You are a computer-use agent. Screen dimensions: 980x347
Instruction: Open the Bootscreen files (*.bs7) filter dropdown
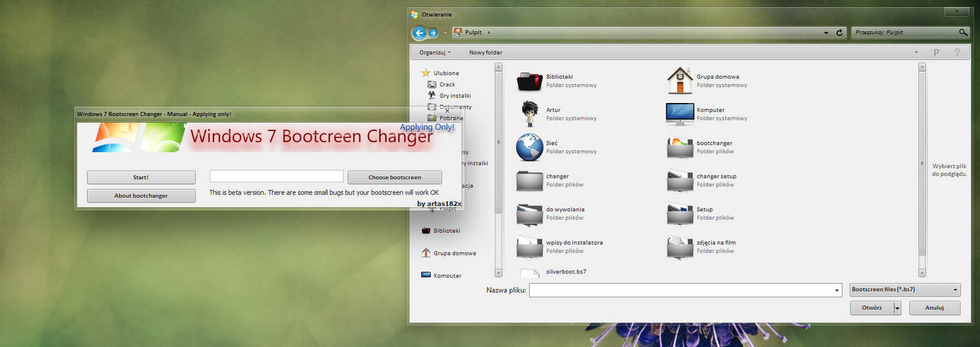pos(905,290)
